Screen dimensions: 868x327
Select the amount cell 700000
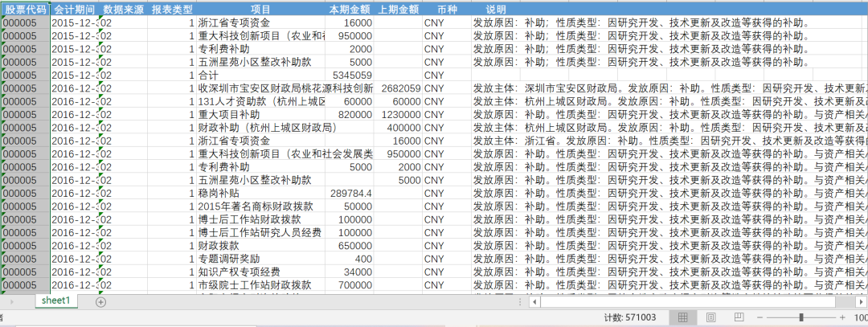(x=350, y=285)
